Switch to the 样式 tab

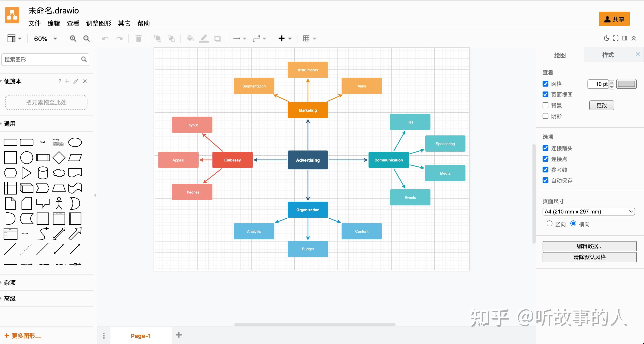coord(608,55)
